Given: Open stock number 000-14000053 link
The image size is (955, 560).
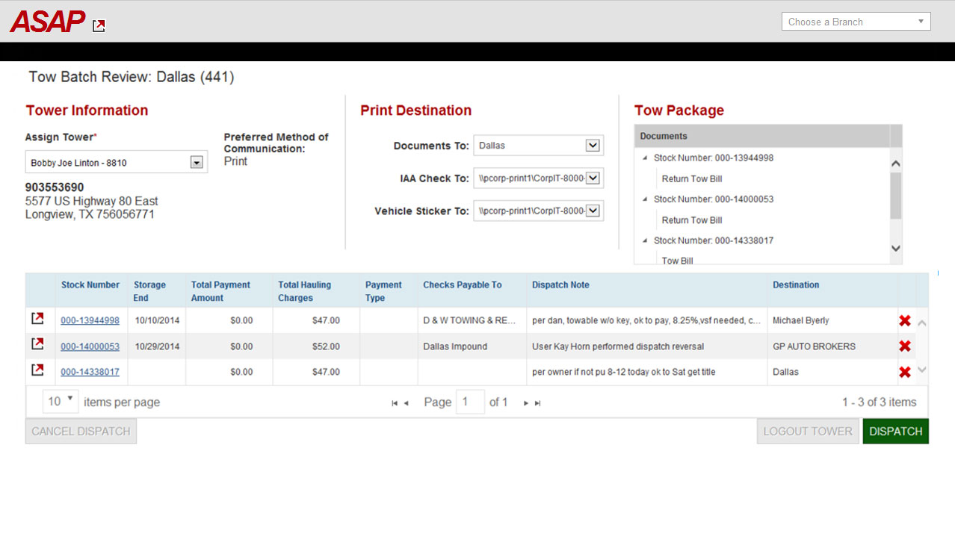Looking at the screenshot, I should point(90,346).
